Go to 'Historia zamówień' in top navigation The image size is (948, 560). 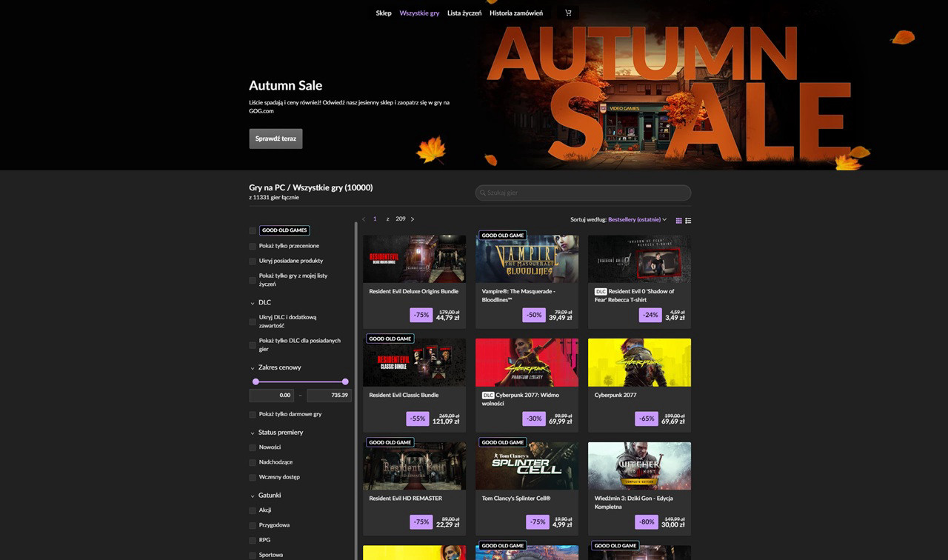[515, 13]
